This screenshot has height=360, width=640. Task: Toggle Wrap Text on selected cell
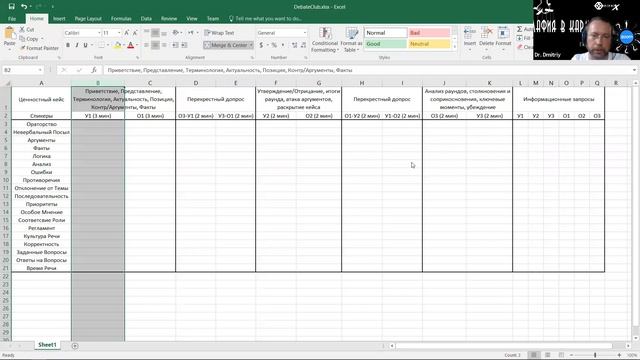pyautogui.click(x=220, y=33)
